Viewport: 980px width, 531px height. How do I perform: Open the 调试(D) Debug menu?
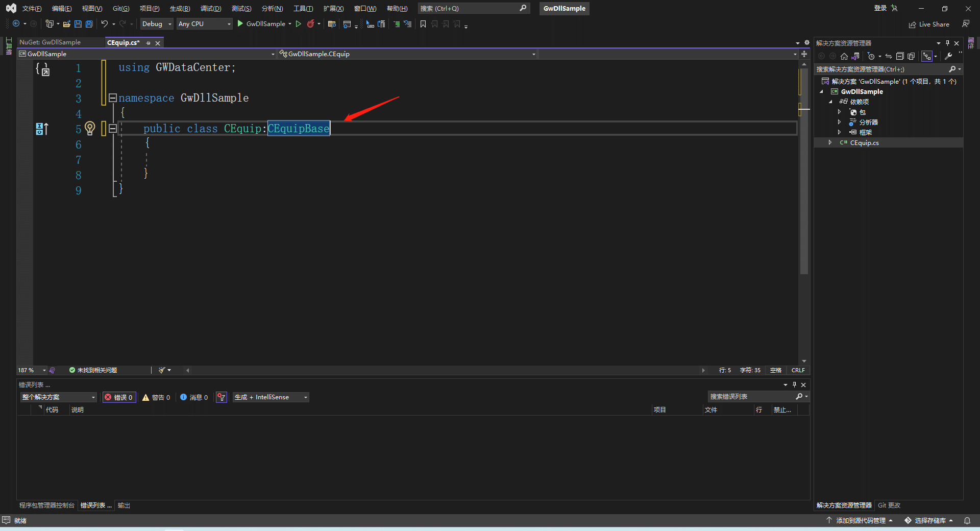coord(210,9)
